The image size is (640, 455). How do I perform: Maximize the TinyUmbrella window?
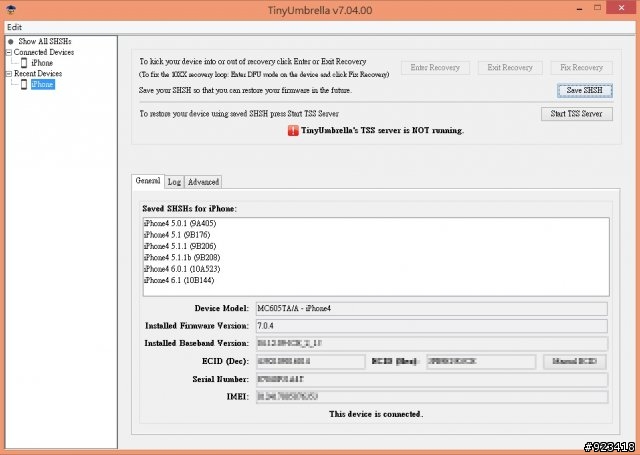pos(598,8)
